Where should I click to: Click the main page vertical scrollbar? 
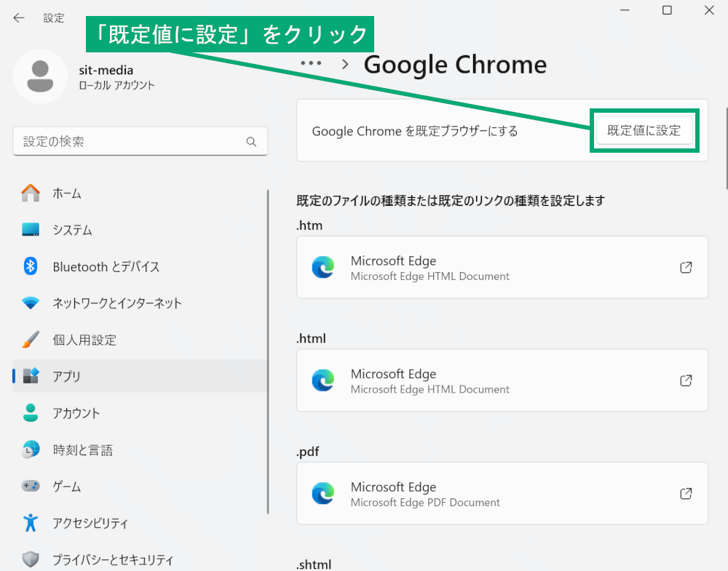(727, 148)
